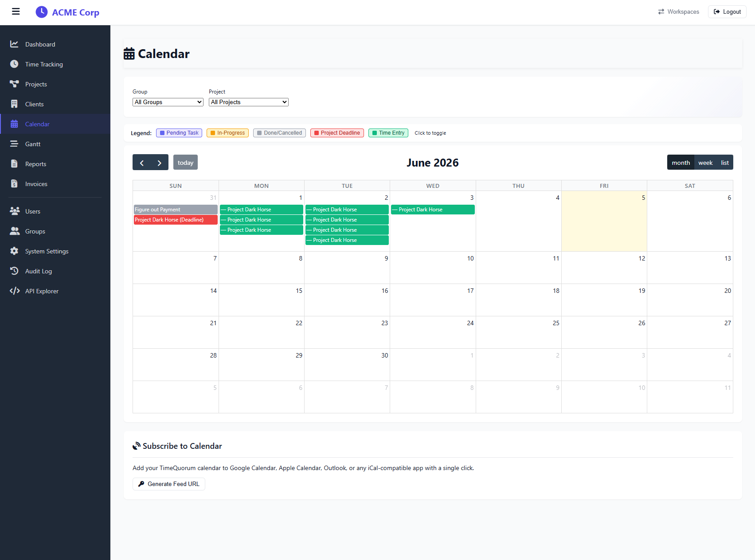The image size is (755, 560).
Task: Open Time Tracking from sidebar
Action: tap(55, 64)
